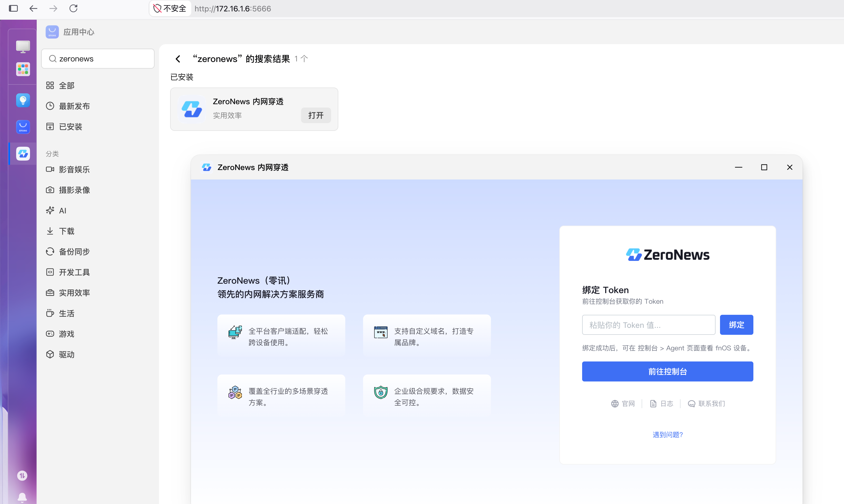The width and height of the screenshot is (844, 504).
Task: Click 前往控制台 button
Action: 667,371
